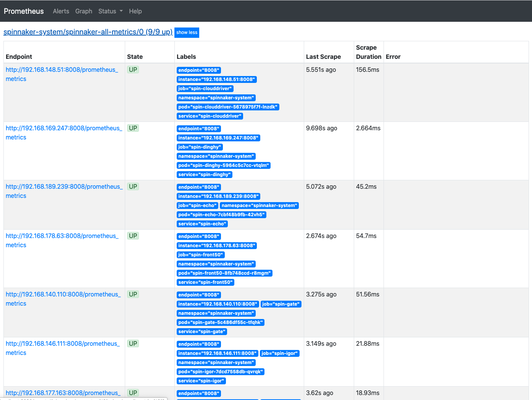Viewport: 532px width, 400px height.
Task: Click the 'show less' button
Action: coord(187,32)
